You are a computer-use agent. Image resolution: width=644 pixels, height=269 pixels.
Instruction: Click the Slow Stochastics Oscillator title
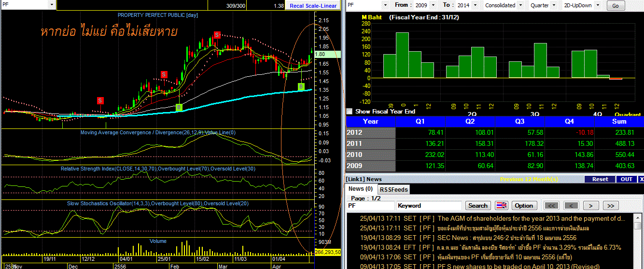click(x=158, y=203)
